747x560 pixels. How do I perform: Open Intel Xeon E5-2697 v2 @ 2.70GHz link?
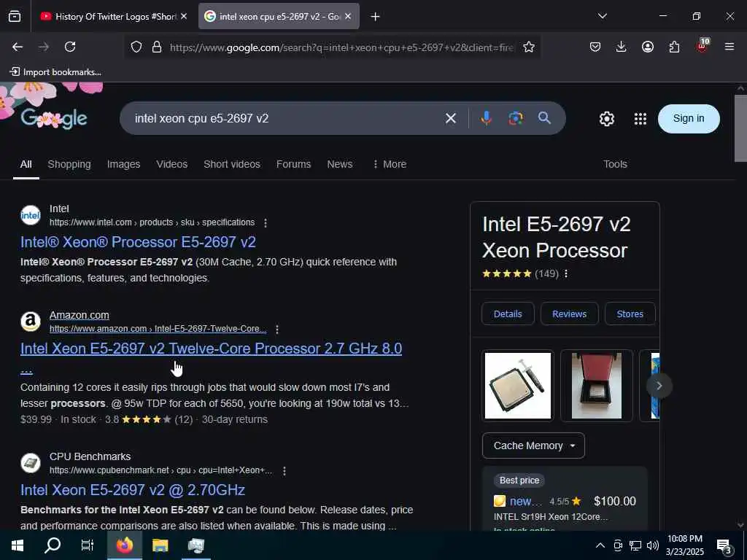point(133,490)
